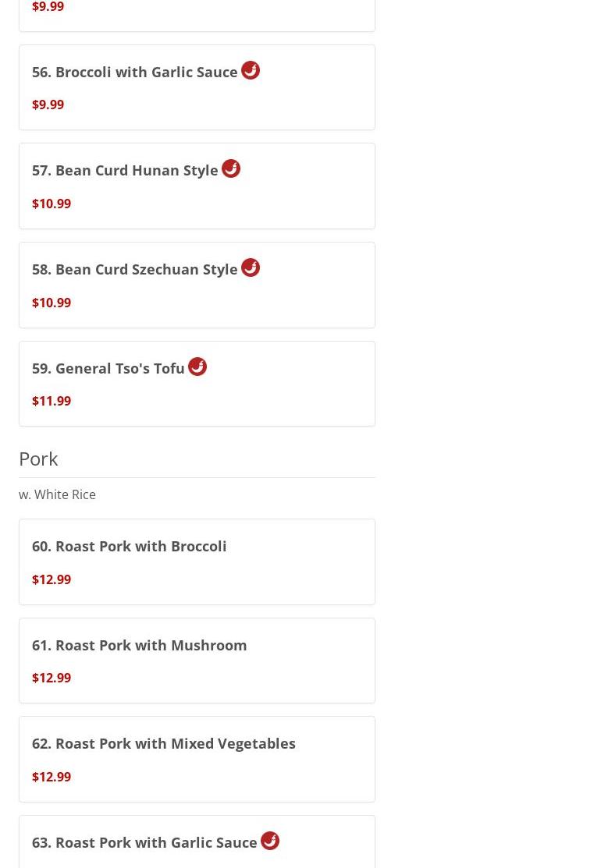This screenshot has width=601, height=868.
Task: Click spicy icon beside Broccoli with Garlic Sauce
Action: [x=251, y=70]
